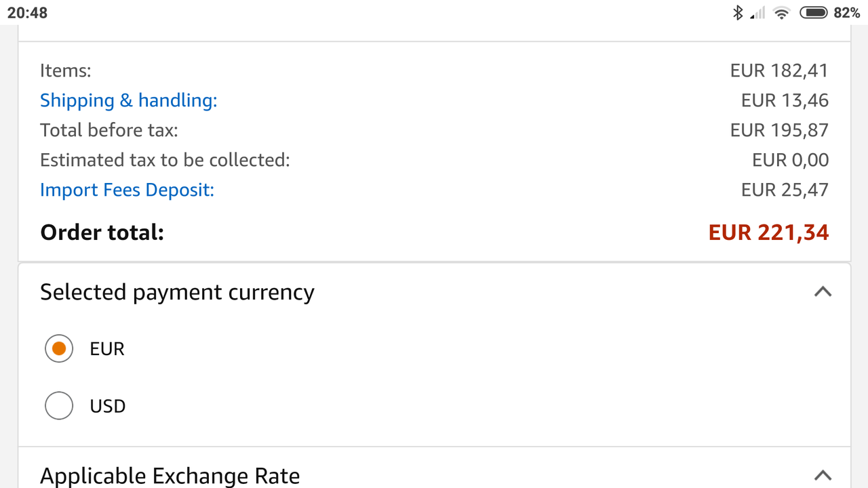The height and width of the screenshot is (488, 868).
Task: Open the Shipping & handling link
Action: point(129,100)
